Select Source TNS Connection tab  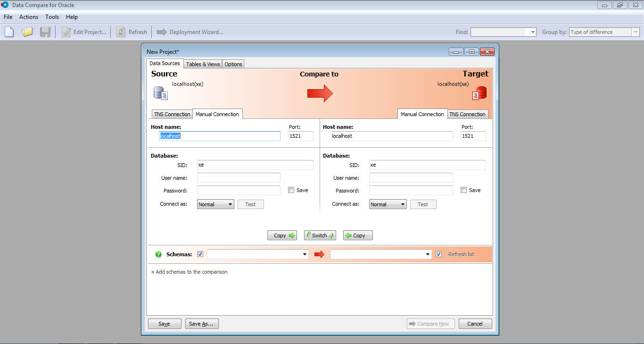pos(172,114)
